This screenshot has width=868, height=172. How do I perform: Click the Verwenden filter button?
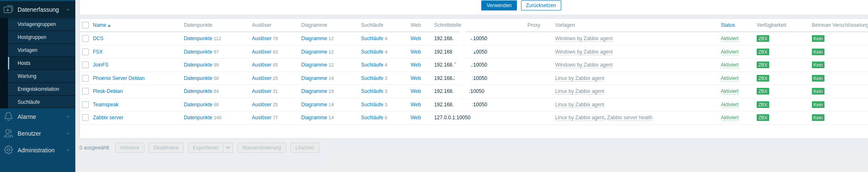pos(499,5)
